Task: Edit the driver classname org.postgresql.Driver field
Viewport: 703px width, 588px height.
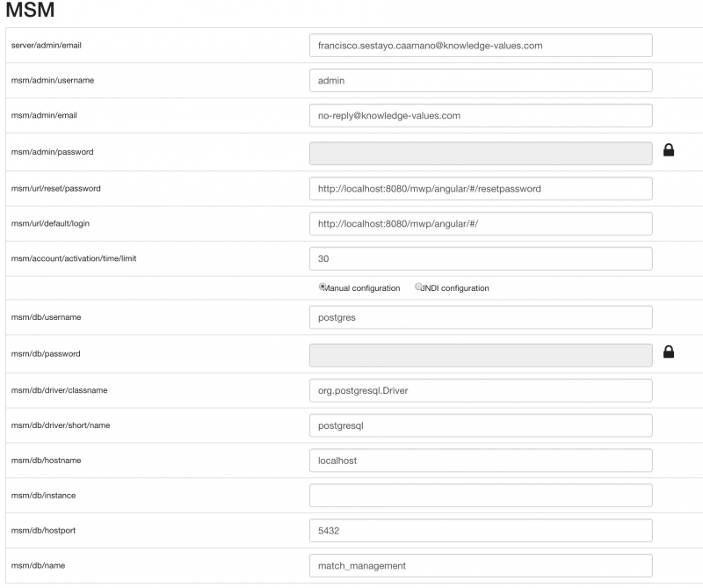Action: (x=481, y=390)
